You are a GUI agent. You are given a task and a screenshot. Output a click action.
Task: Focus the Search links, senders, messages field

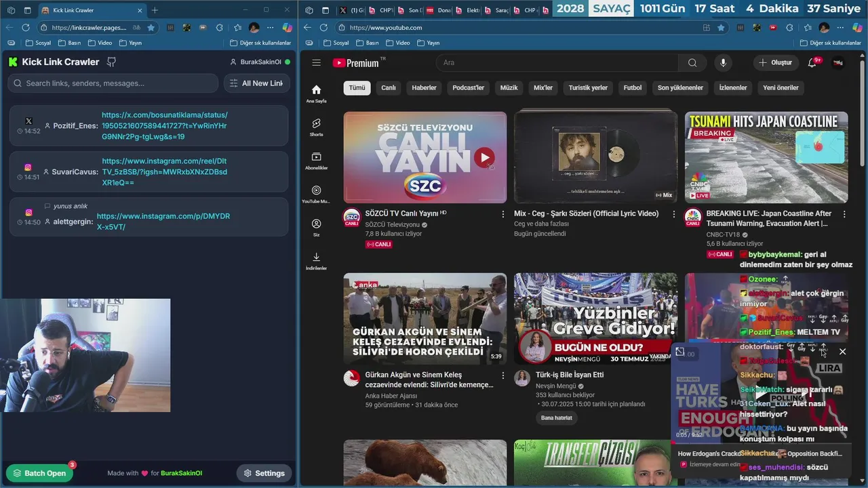[113, 83]
